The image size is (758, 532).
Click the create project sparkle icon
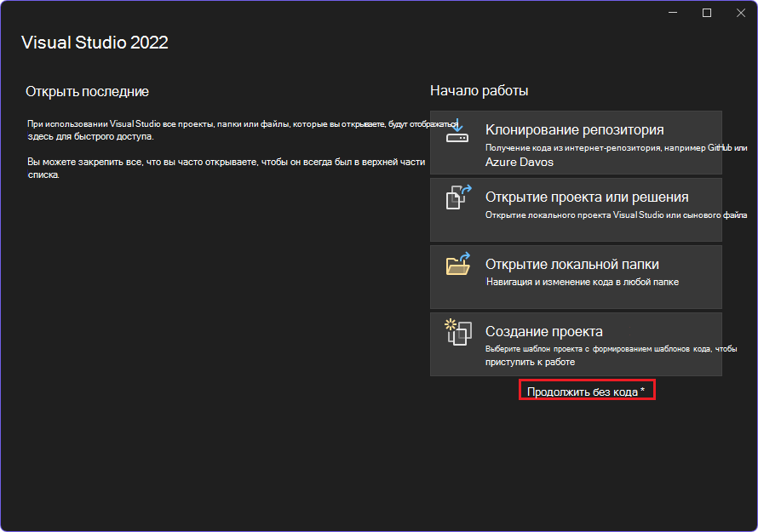click(x=458, y=332)
